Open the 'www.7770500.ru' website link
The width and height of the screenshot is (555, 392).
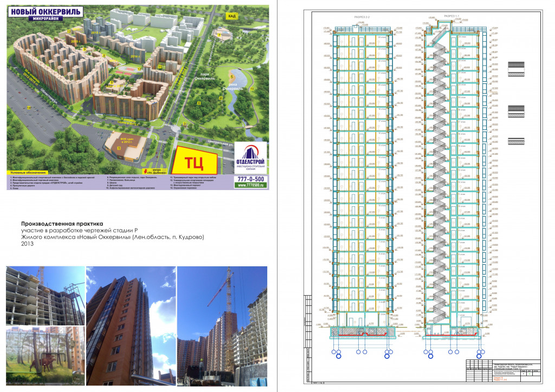coord(250,185)
